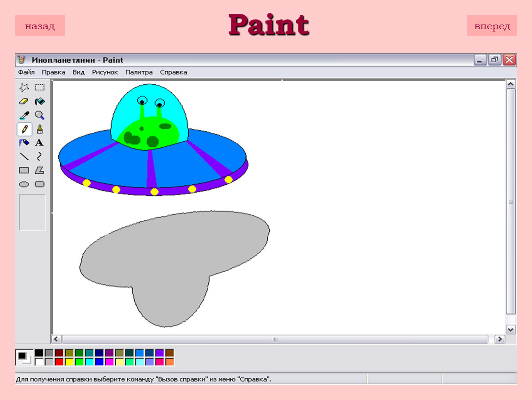Select the Magnifier tool
Image resolution: width=532 pixels, height=400 pixels.
click(x=40, y=115)
